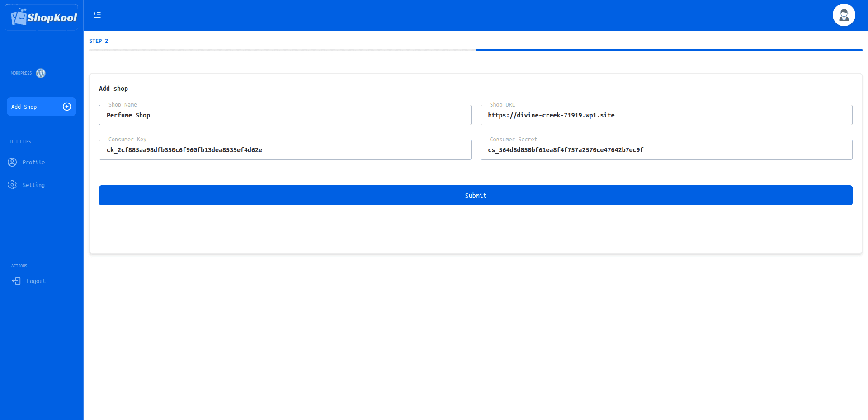Click into the Shop URL field

click(x=666, y=115)
